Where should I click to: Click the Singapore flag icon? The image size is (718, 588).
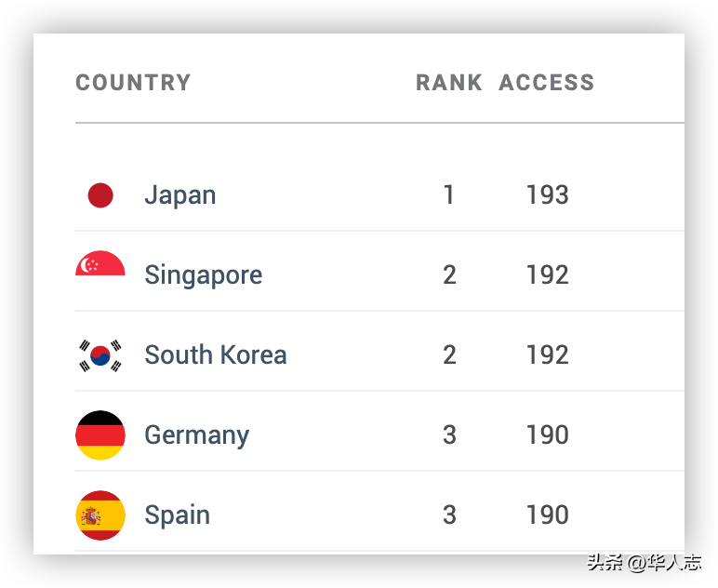click(100, 263)
